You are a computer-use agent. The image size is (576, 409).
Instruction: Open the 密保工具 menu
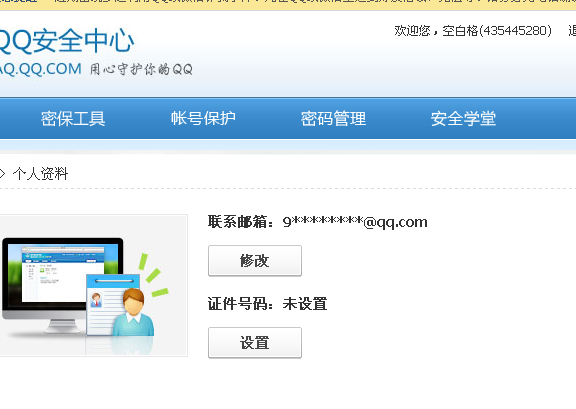tap(73, 118)
